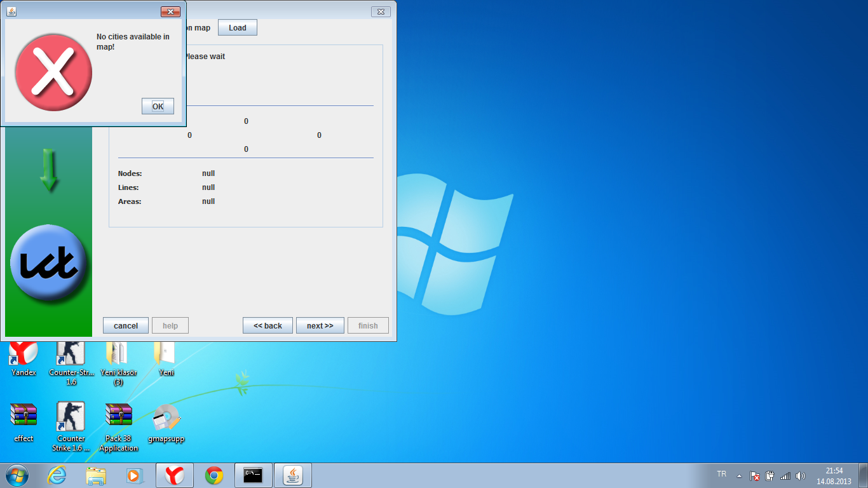Open Windows Media Player from the taskbar
Screen dimensions: 868x488
pyautogui.click(x=135, y=475)
